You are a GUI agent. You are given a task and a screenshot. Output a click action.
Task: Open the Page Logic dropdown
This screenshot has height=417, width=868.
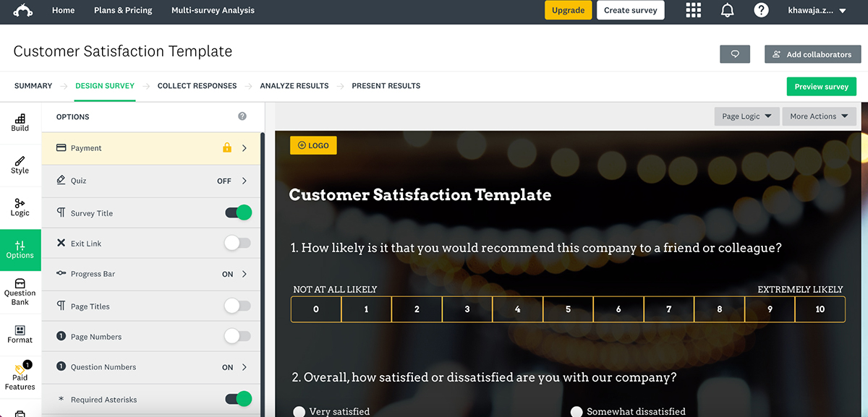click(746, 116)
